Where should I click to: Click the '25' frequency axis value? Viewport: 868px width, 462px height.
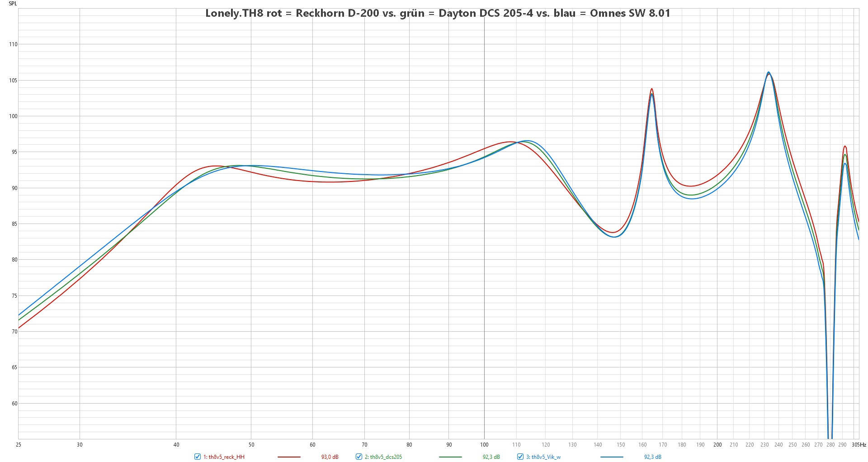click(x=19, y=445)
